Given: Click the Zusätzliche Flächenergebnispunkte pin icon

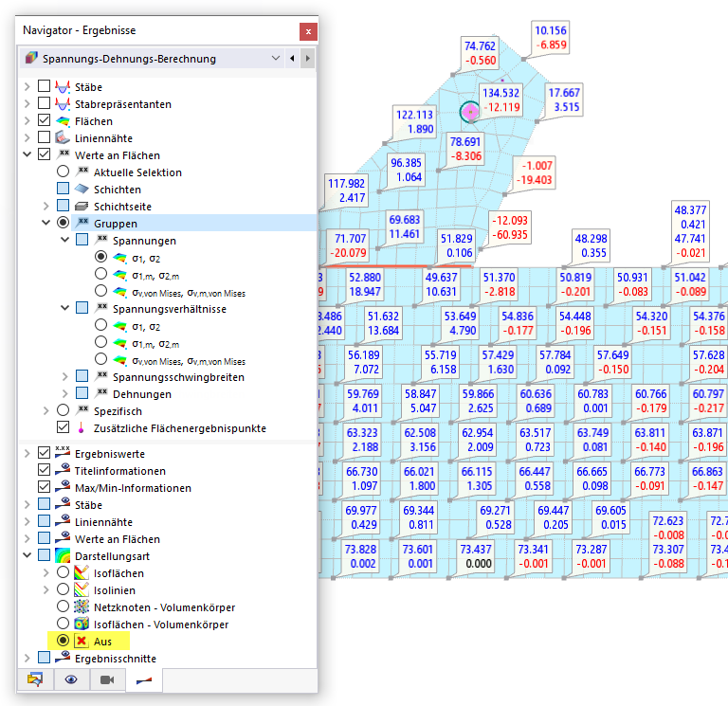Looking at the screenshot, I should tap(82, 427).
